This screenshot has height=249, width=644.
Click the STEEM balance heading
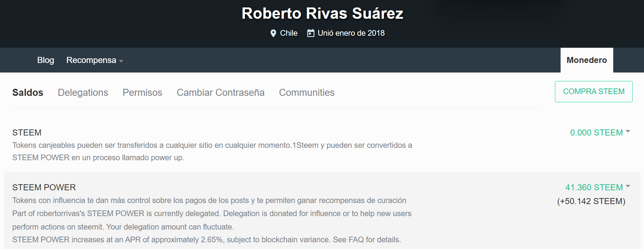[27, 133]
